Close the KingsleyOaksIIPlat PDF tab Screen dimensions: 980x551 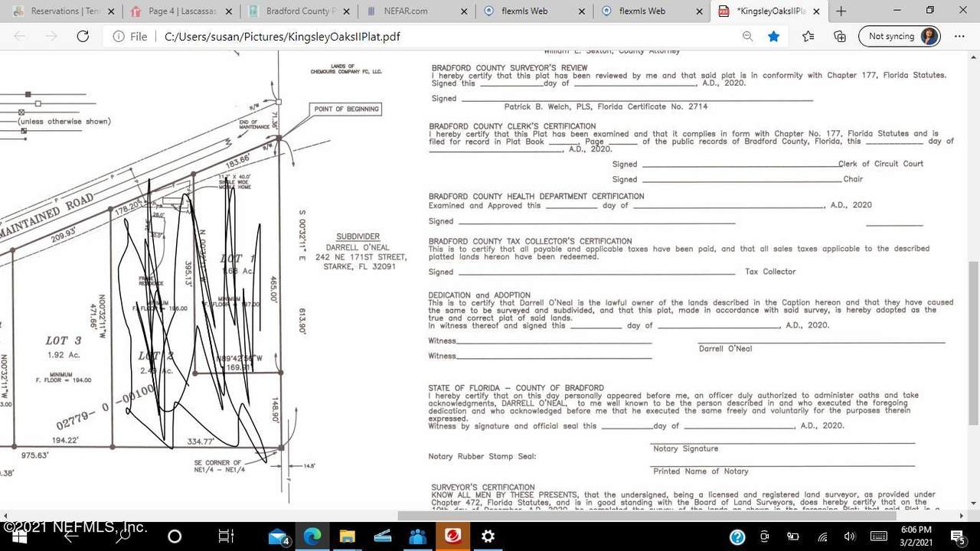click(816, 11)
